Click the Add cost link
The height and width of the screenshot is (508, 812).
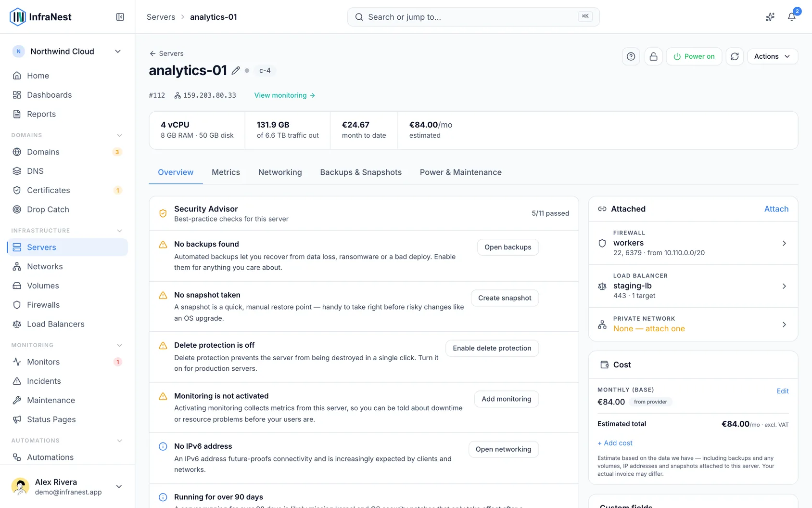(615, 443)
